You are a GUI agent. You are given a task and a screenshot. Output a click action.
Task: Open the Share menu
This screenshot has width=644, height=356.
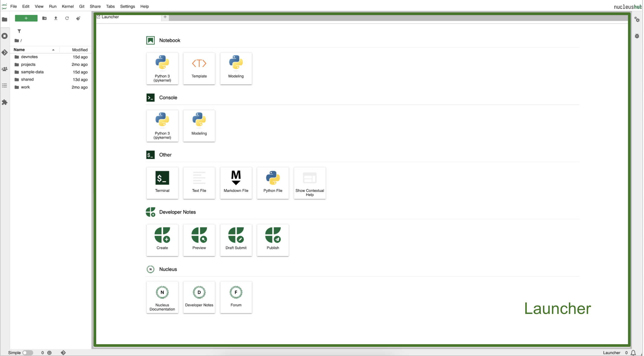pos(95,6)
